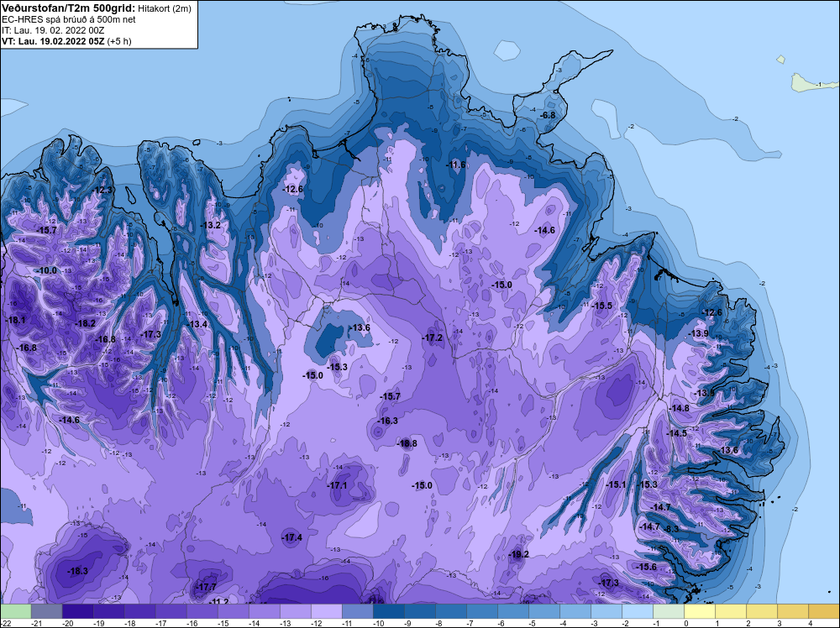Viewport: 840px width, 628px height.
Task: Pick the legend swatch between -14 and -13
Action: [x=264, y=611]
